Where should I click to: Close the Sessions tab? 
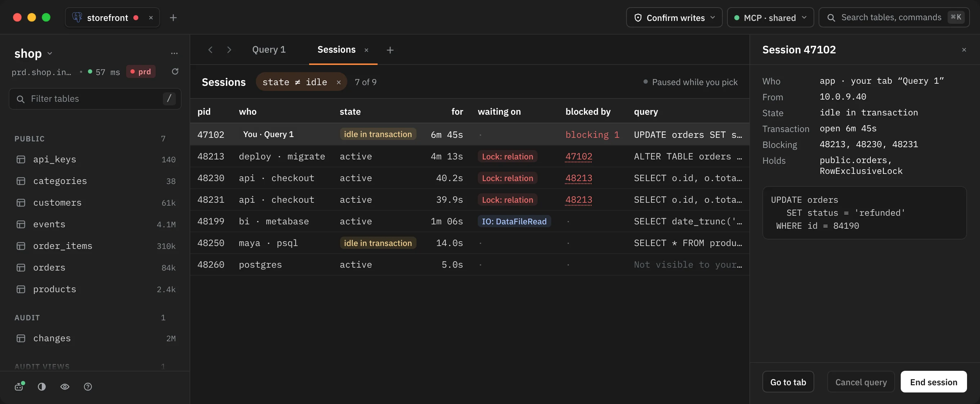366,50
